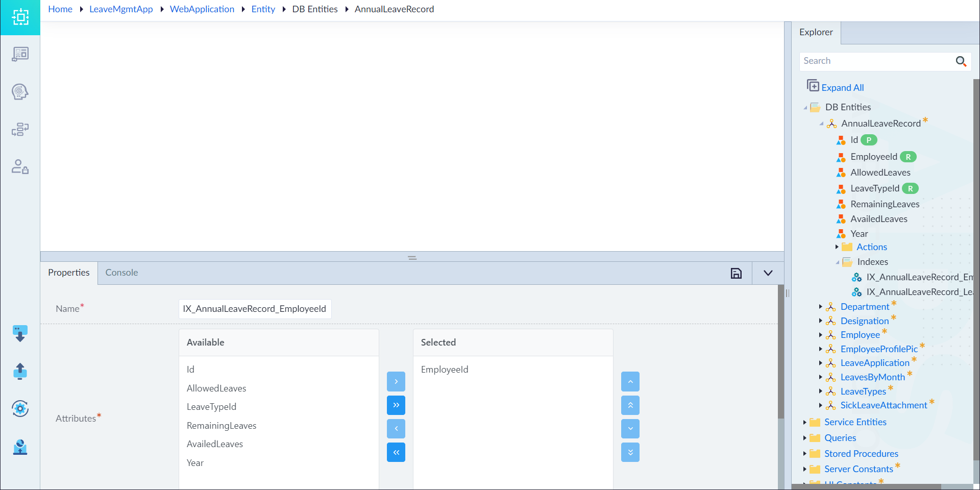Click the Explorer search magnifier icon

click(961, 61)
